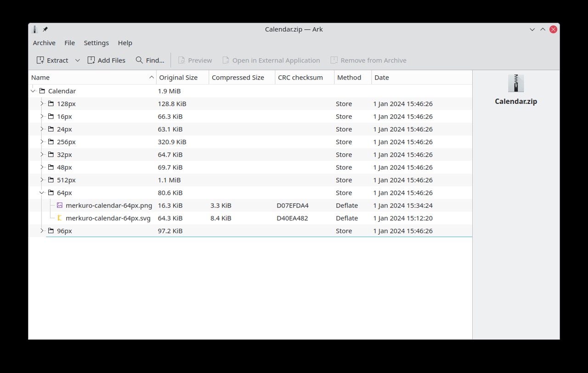The image size is (588, 373).
Task: Open the Archive menu
Action: [44, 43]
